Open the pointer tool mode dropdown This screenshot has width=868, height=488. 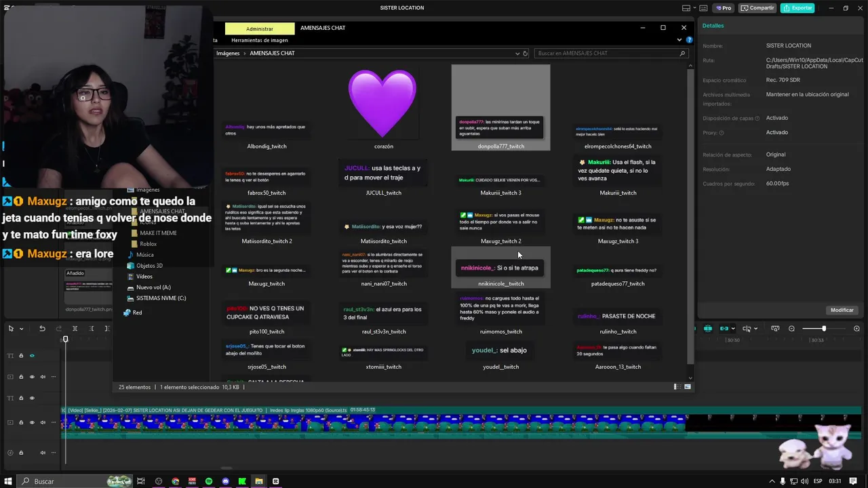21,329
